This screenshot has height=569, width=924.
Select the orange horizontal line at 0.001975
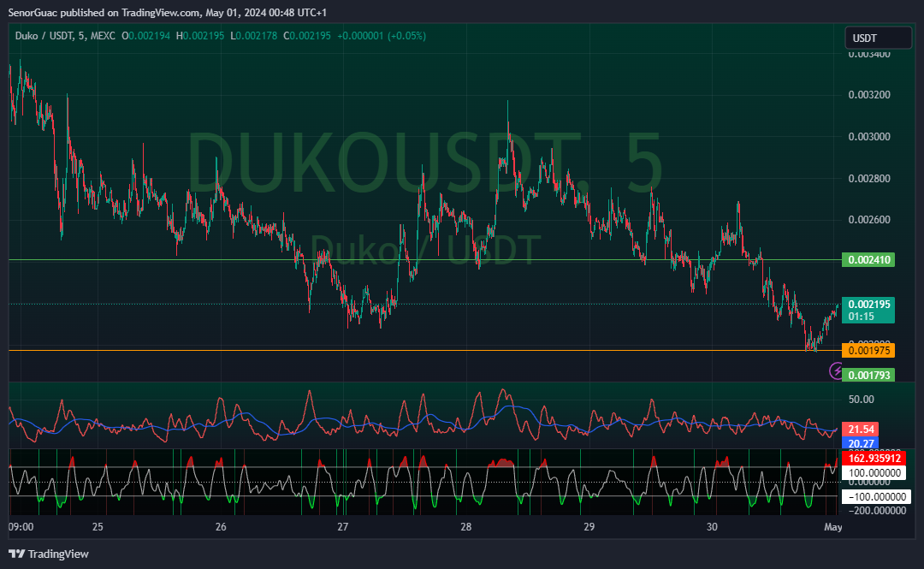click(x=424, y=350)
